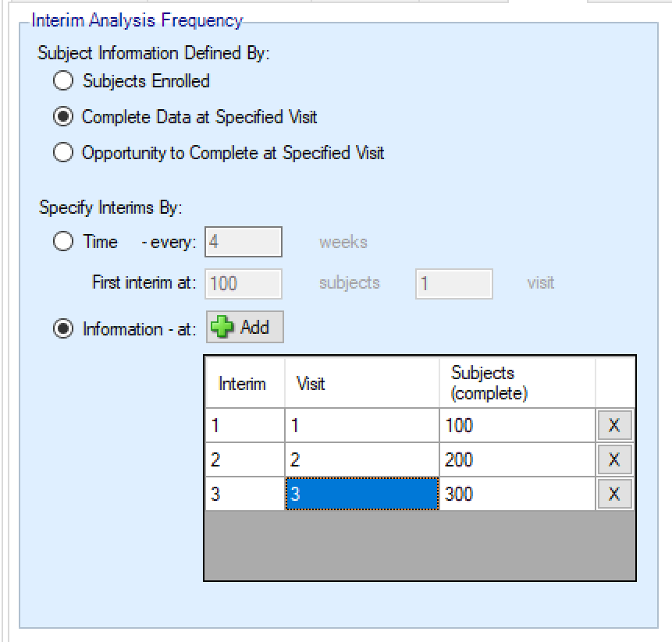
Task: Click the visit input field showing 1
Action: [x=453, y=284]
